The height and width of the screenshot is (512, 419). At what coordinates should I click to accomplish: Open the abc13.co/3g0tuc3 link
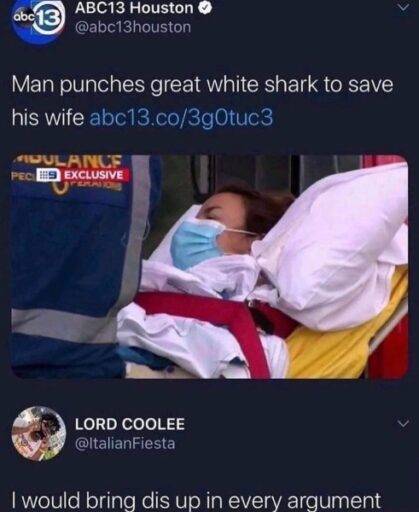[181, 118]
